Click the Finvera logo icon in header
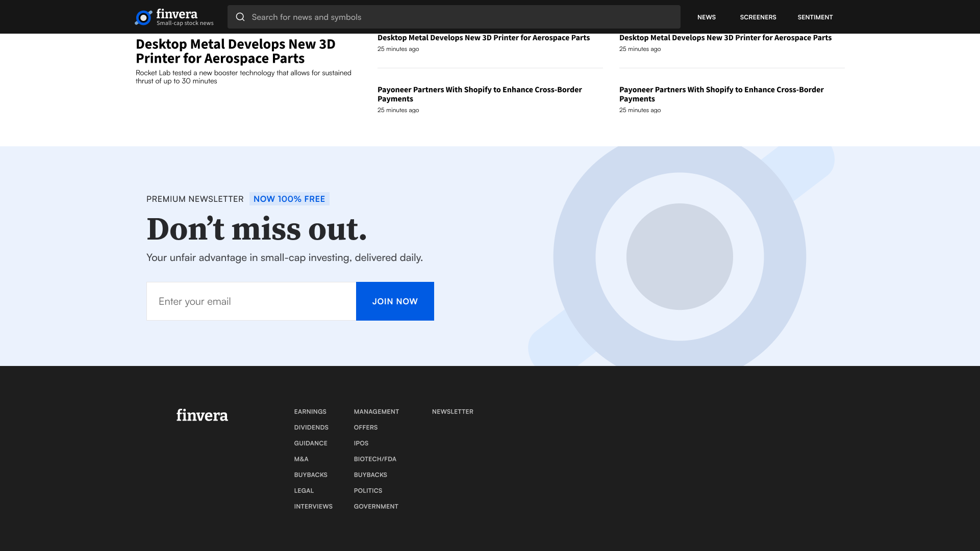The image size is (980, 551). (143, 17)
